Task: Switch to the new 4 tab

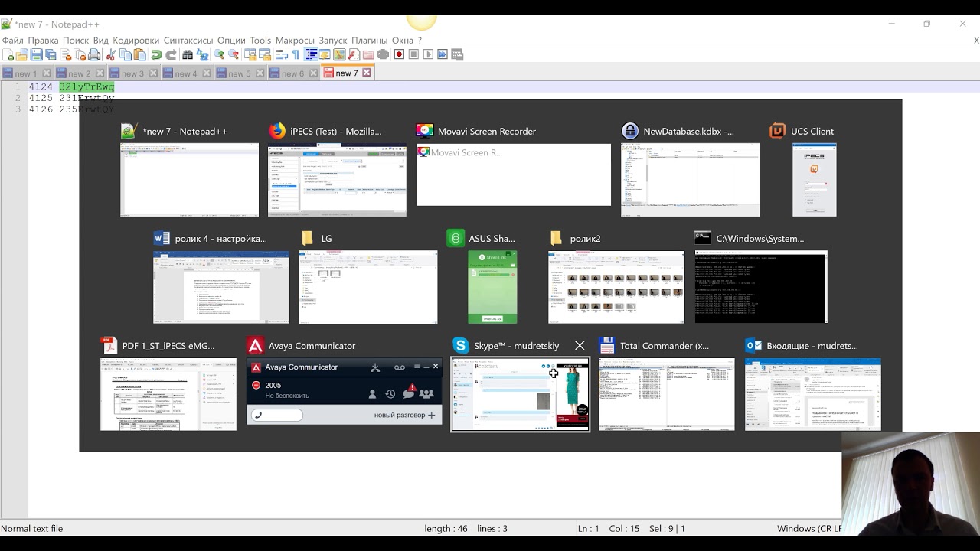Action: (185, 73)
